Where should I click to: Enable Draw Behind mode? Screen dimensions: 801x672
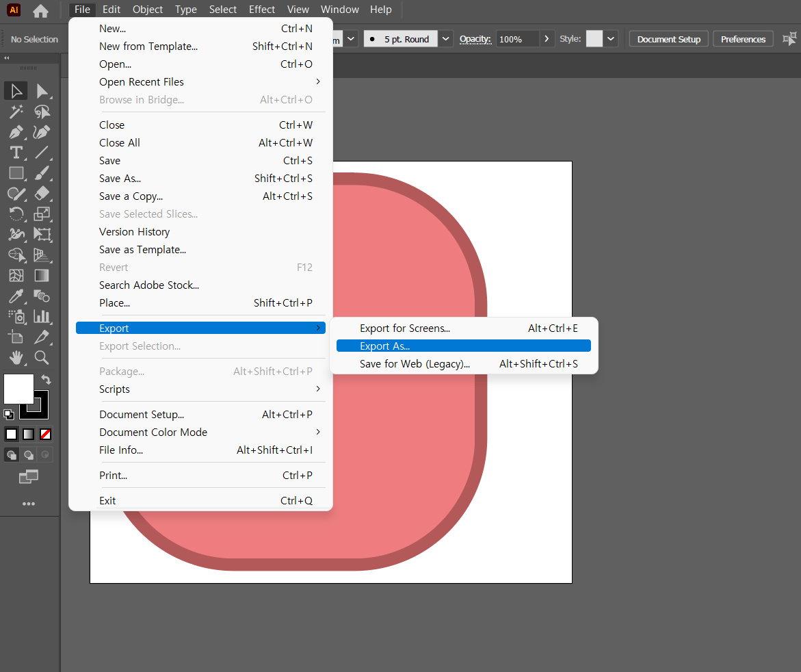(x=29, y=454)
